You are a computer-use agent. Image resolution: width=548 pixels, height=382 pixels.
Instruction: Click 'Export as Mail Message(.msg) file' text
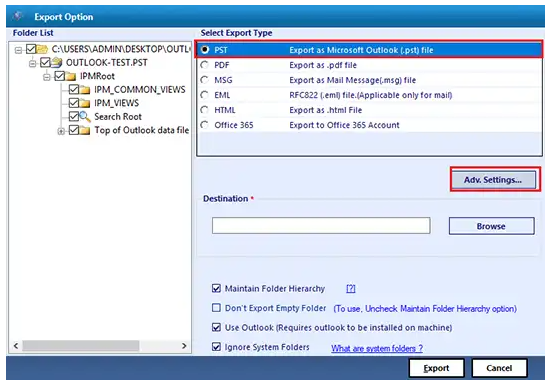point(353,80)
